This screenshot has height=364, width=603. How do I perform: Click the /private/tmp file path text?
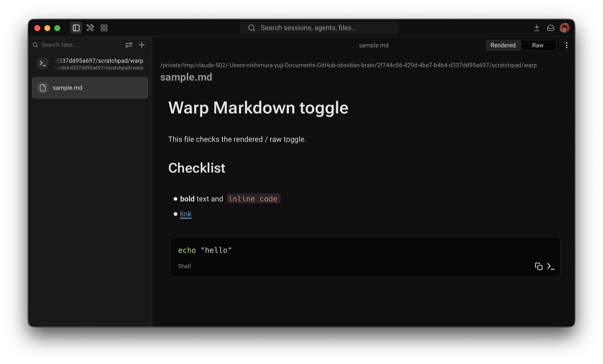[348, 65]
